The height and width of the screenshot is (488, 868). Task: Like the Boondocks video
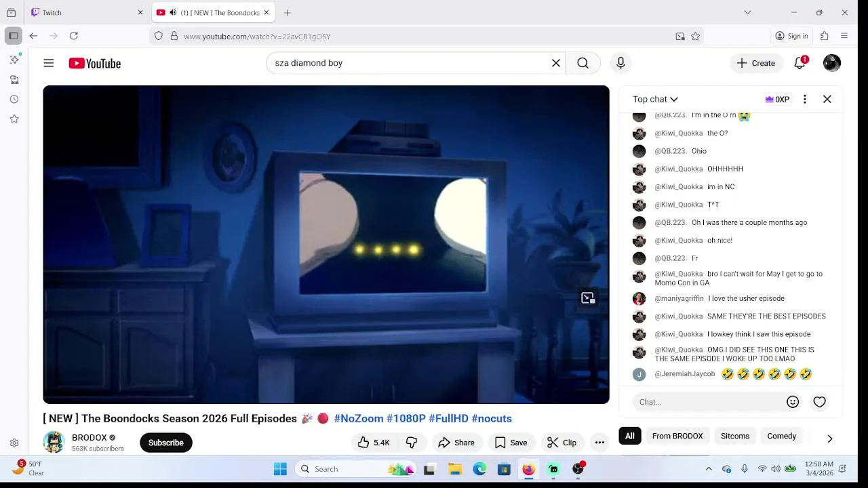click(x=374, y=443)
